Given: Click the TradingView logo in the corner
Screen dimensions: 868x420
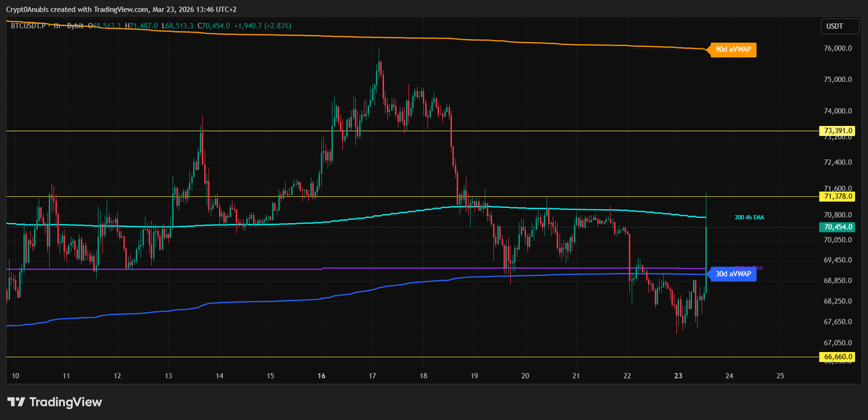Looking at the screenshot, I should [55, 402].
